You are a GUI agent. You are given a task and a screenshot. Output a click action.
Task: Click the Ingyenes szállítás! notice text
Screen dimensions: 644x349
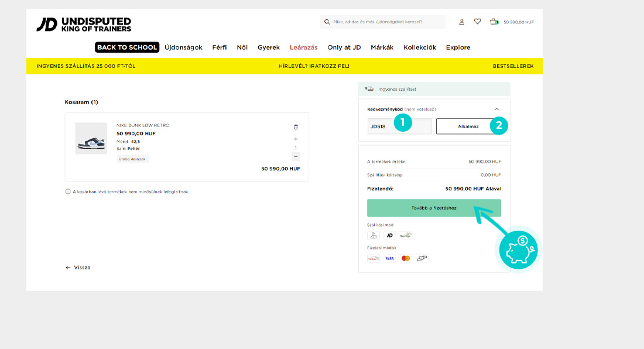click(x=397, y=89)
